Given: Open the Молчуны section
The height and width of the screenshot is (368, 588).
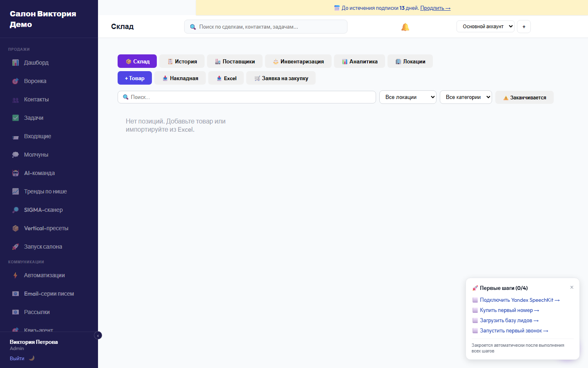Looking at the screenshot, I should click(x=49, y=155).
